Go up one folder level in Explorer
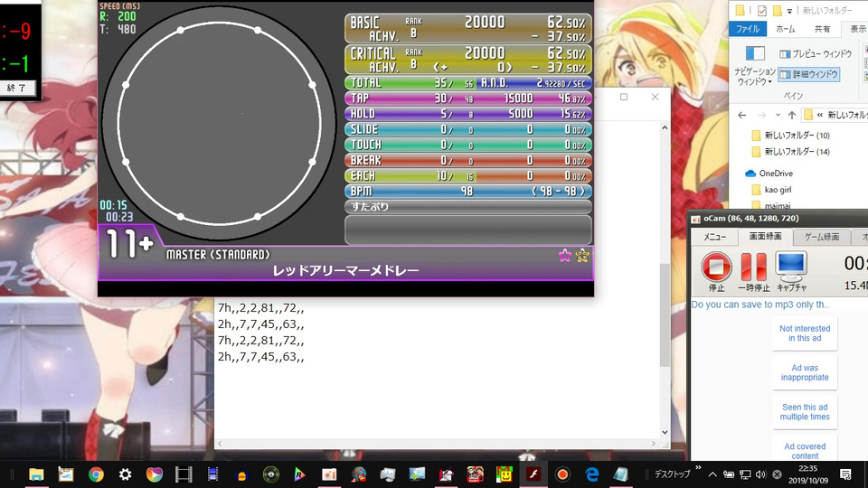This screenshot has width=868, height=488. (x=792, y=115)
